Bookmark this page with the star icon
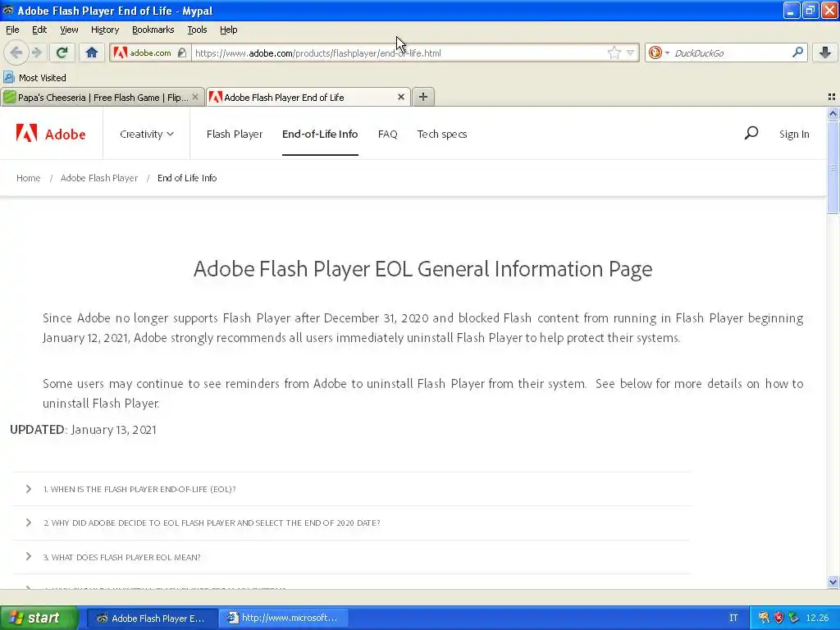The width and height of the screenshot is (840, 630). (614, 52)
